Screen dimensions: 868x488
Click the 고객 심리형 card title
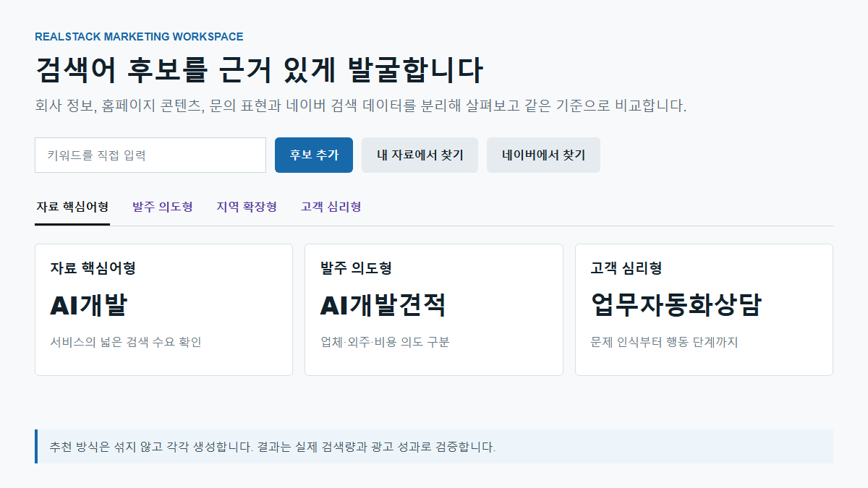click(x=626, y=268)
